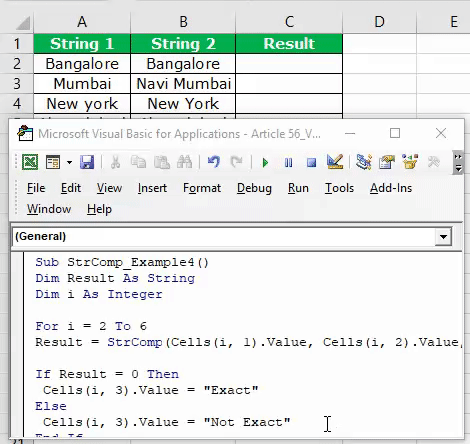Open the Project Explorer icon
The height and width of the screenshot is (444, 470).
tap(364, 162)
